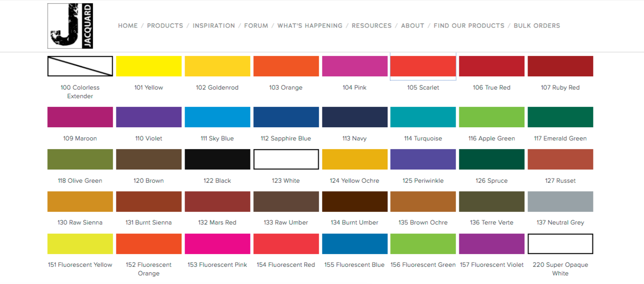Click the Jacquard logo icon
644x284 pixels.
click(x=70, y=26)
